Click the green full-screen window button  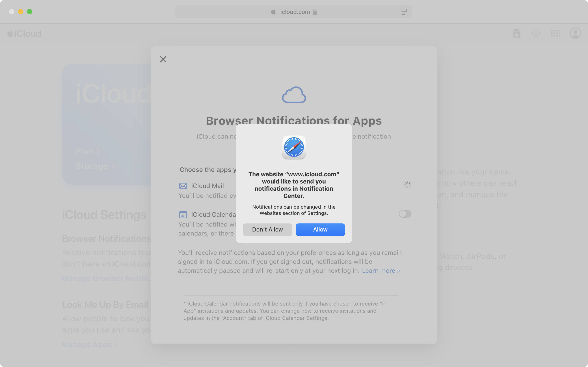(30, 12)
